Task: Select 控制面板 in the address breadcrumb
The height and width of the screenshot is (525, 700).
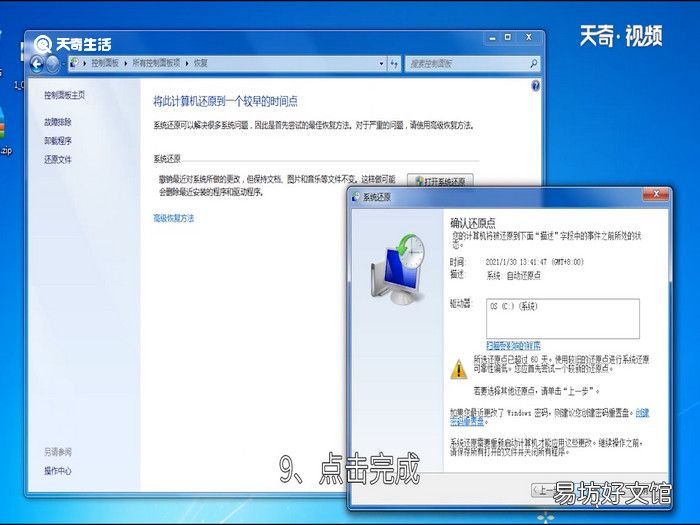Action: [105, 63]
